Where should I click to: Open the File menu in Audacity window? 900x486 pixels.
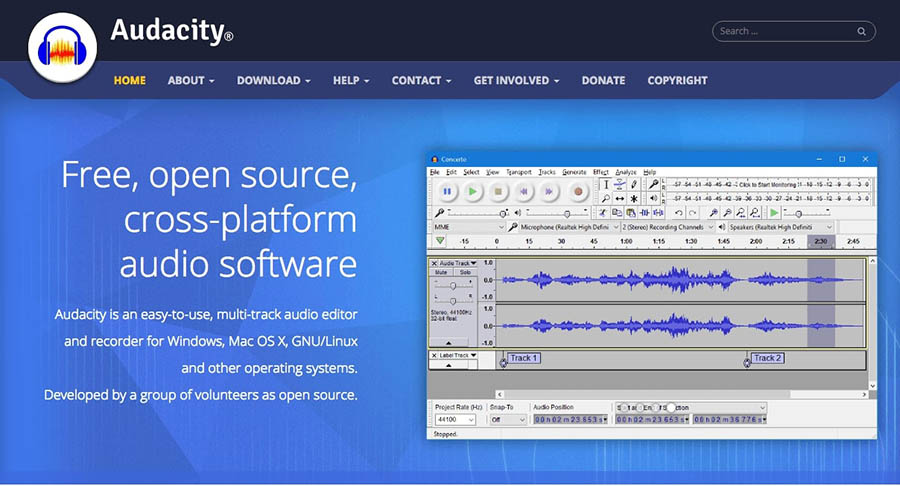(435, 172)
